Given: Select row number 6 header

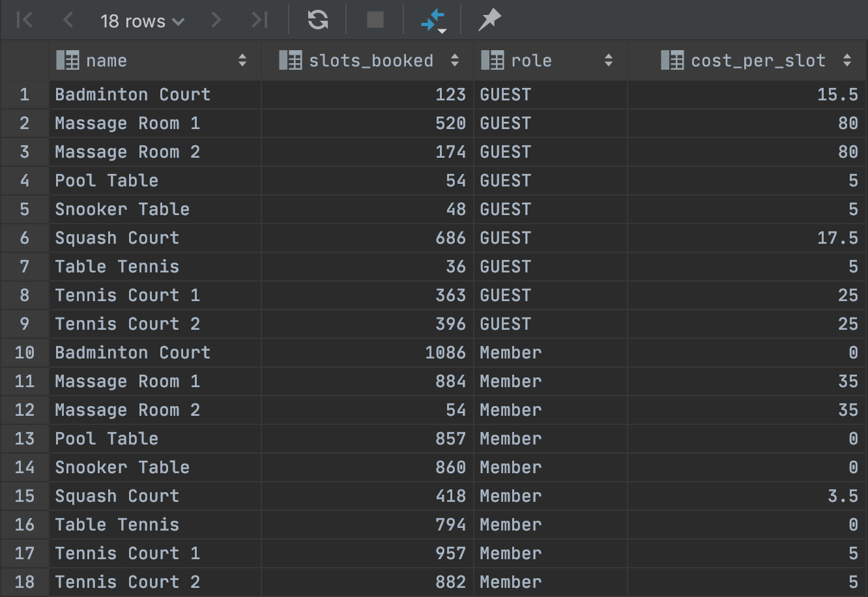Looking at the screenshot, I should [25, 238].
